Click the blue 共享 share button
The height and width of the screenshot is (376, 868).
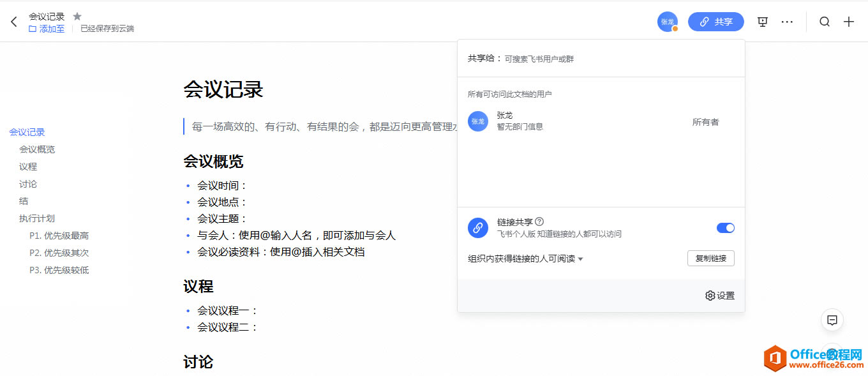click(x=716, y=22)
